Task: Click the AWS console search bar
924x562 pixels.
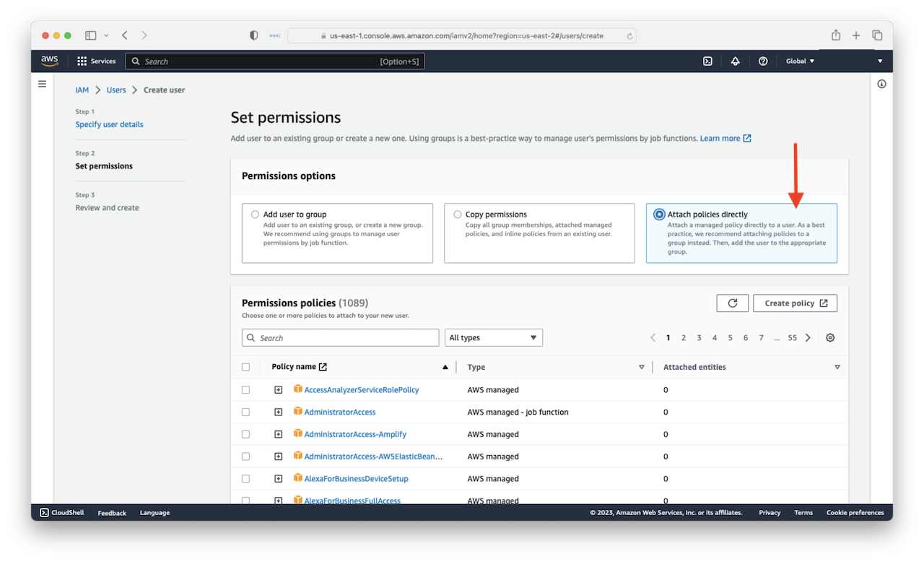Action: pos(275,61)
